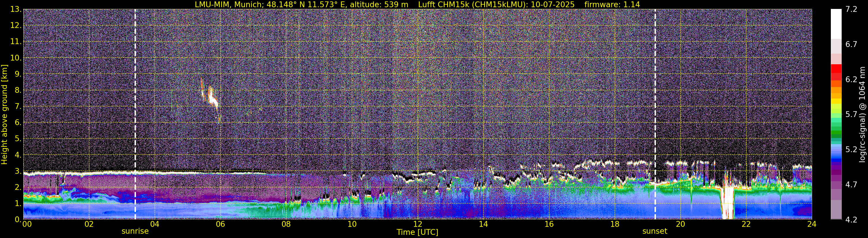
Task: Click the title text "LMU-MIM, Munich" station coordinates
Action: click(x=301, y=4)
